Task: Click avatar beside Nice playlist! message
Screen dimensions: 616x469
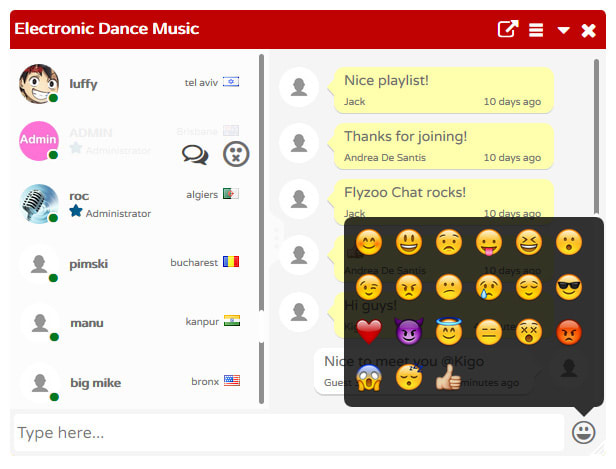Action: pyautogui.click(x=299, y=87)
